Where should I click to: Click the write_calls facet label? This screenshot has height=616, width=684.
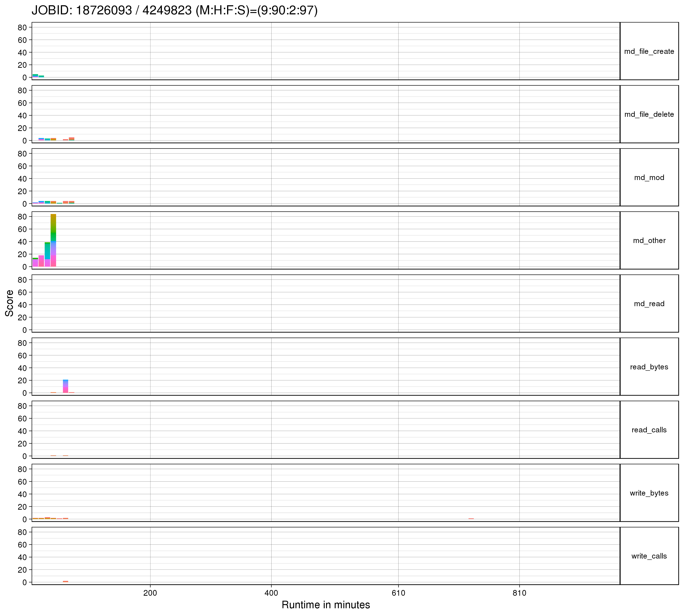tap(649, 556)
